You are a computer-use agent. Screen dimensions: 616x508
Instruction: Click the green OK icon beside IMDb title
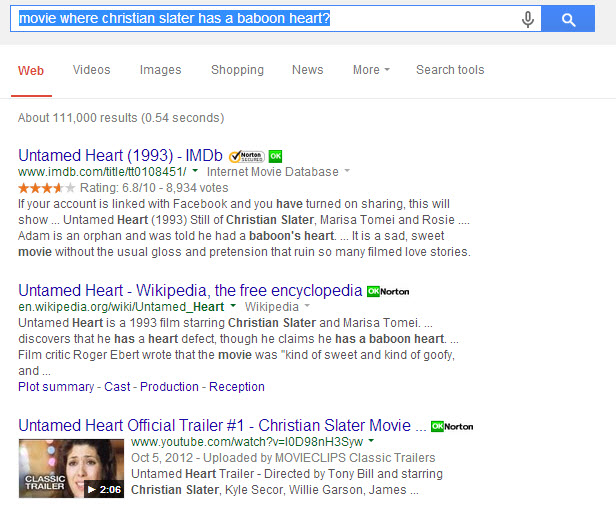(x=275, y=156)
